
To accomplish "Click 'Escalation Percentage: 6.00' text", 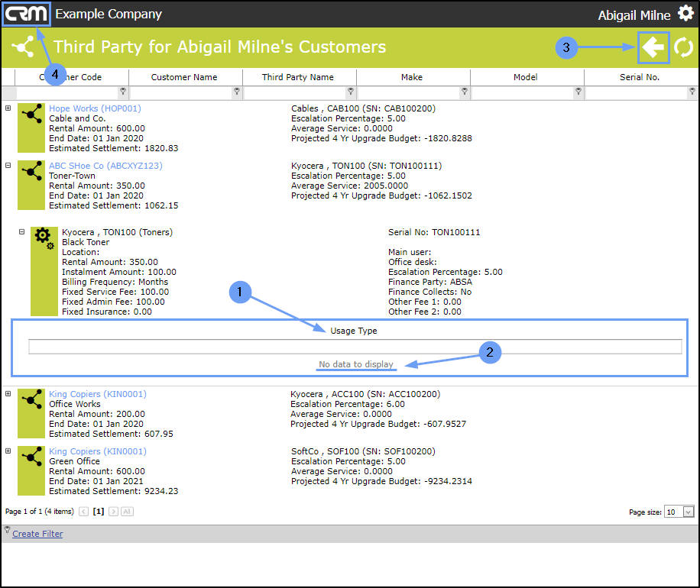I will click(x=347, y=404).
